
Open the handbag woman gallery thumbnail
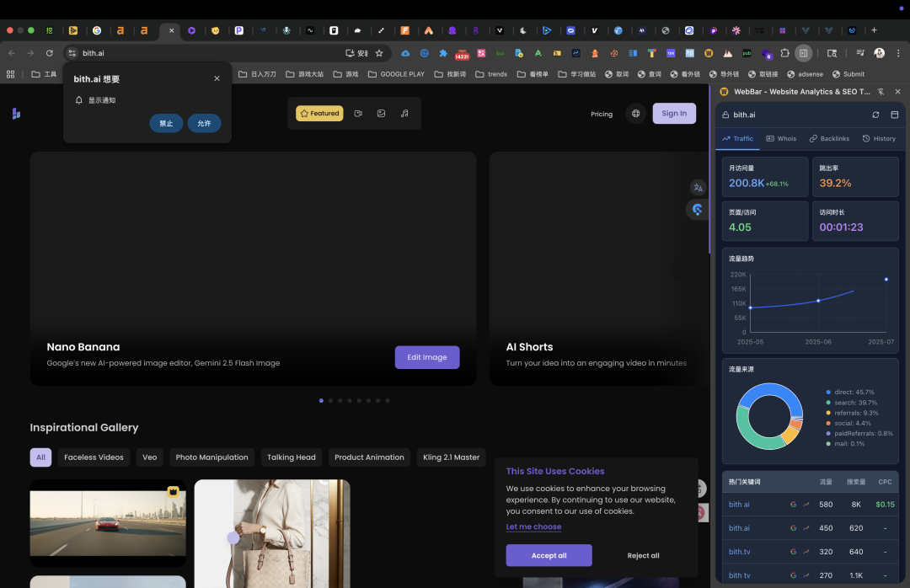272,533
